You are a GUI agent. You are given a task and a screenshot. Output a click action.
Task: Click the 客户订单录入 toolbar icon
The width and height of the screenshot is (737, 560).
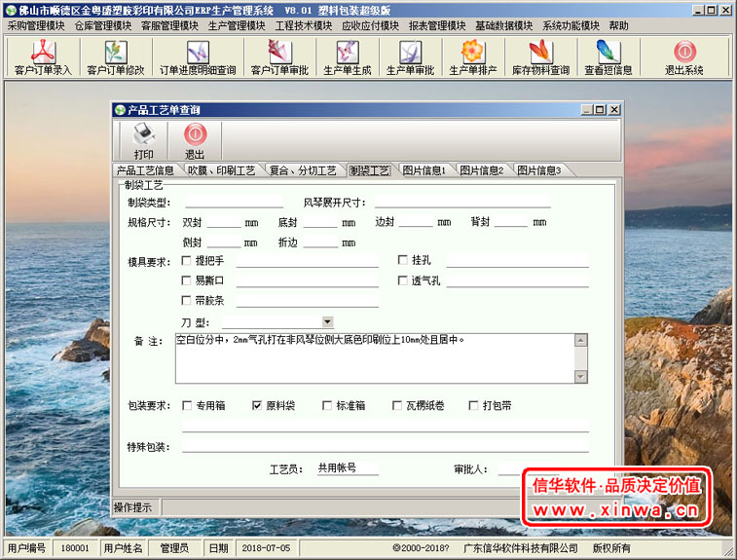coord(43,56)
